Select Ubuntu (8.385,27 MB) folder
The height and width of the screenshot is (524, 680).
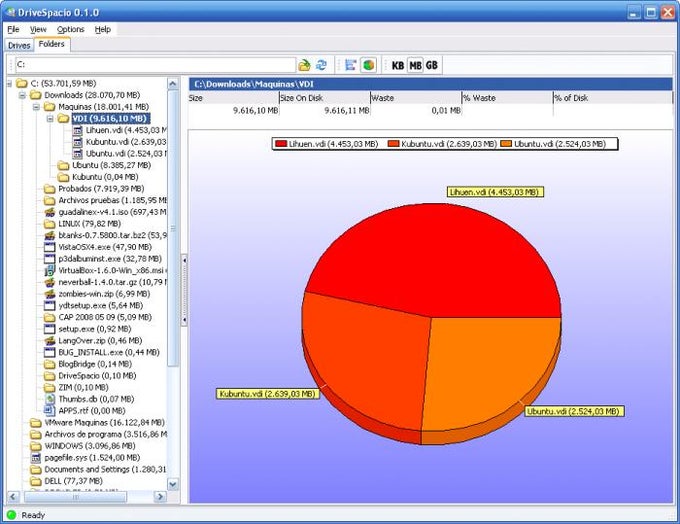pos(105,165)
